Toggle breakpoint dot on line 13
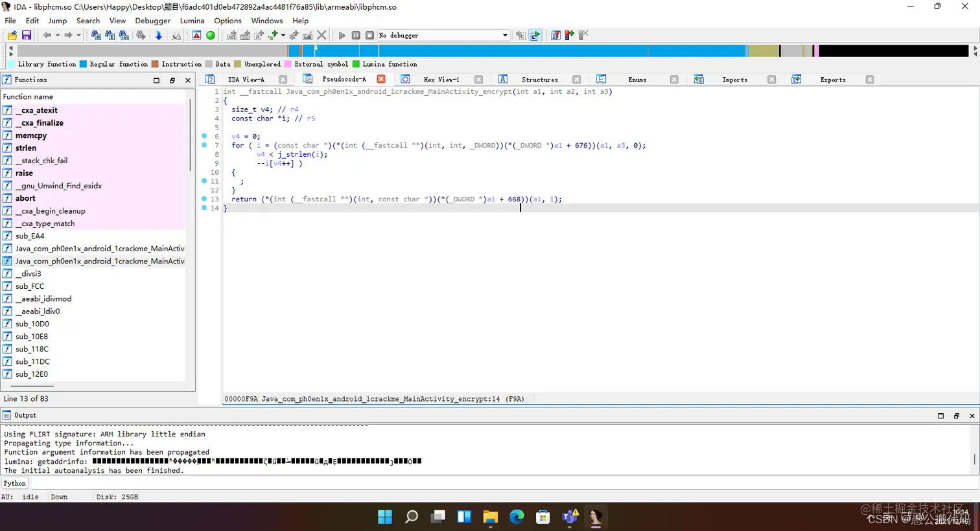This screenshot has width=980, height=531. (x=204, y=199)
